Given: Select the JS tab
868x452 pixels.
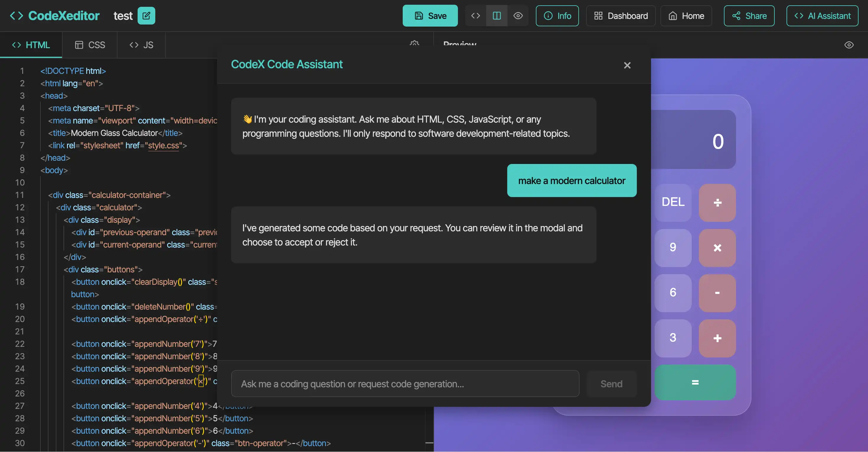Looking at the screenshot, I should [x=141, y=45].
